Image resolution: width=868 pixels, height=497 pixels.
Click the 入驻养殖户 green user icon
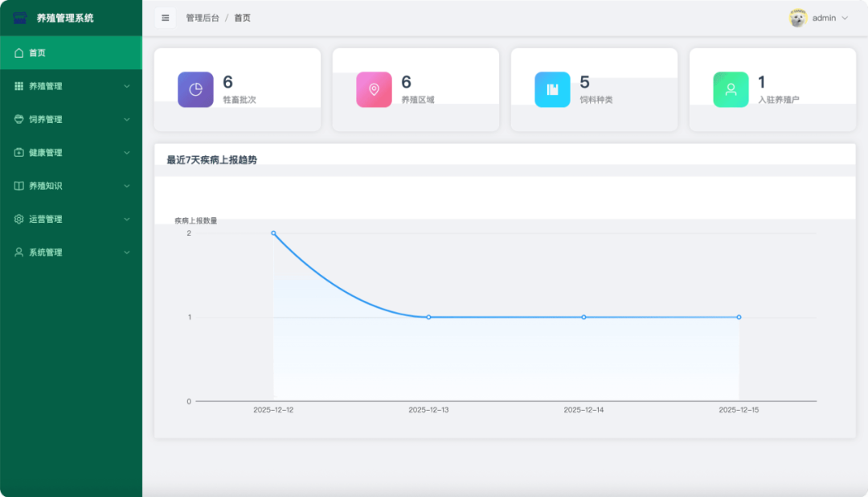tap(730, 89)
